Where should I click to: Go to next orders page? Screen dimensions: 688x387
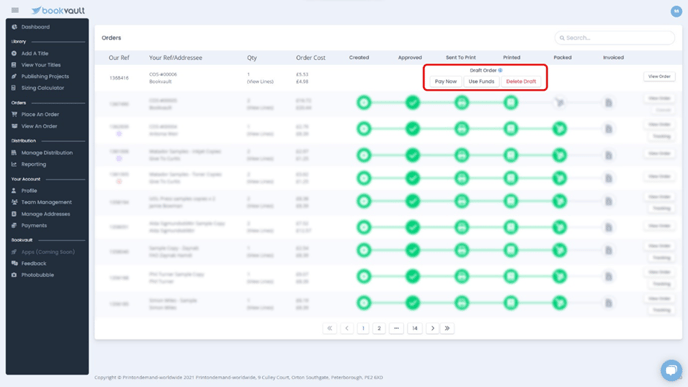point(432,328)
